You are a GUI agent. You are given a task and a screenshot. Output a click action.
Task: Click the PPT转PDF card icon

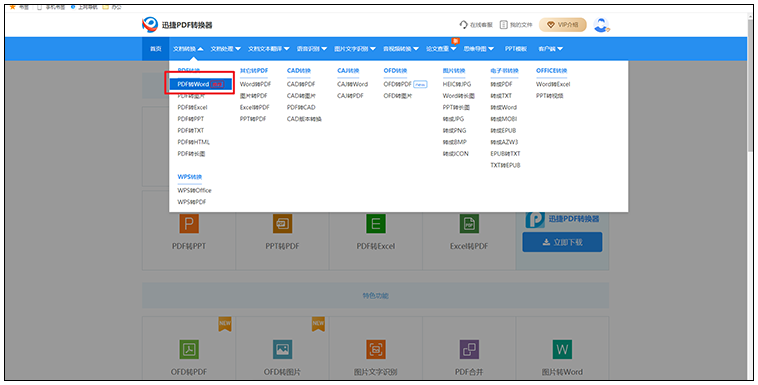point(282,224)
